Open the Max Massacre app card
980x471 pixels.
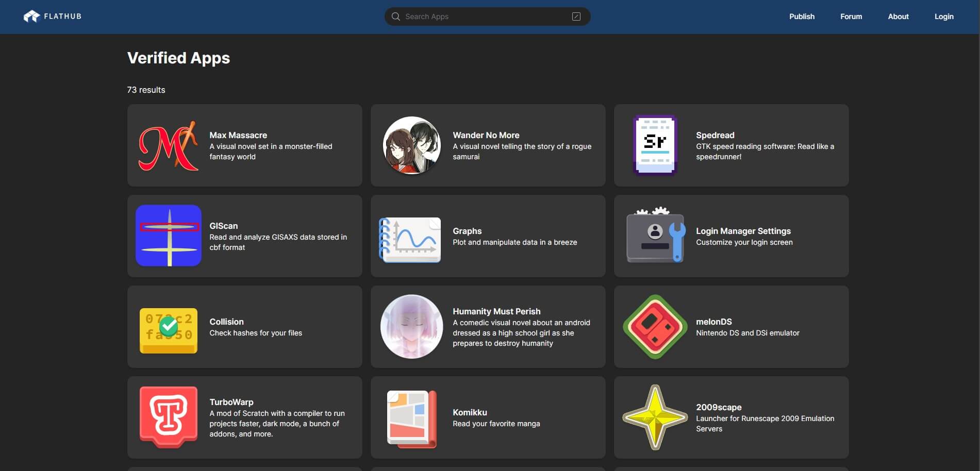tap(244, 145)
